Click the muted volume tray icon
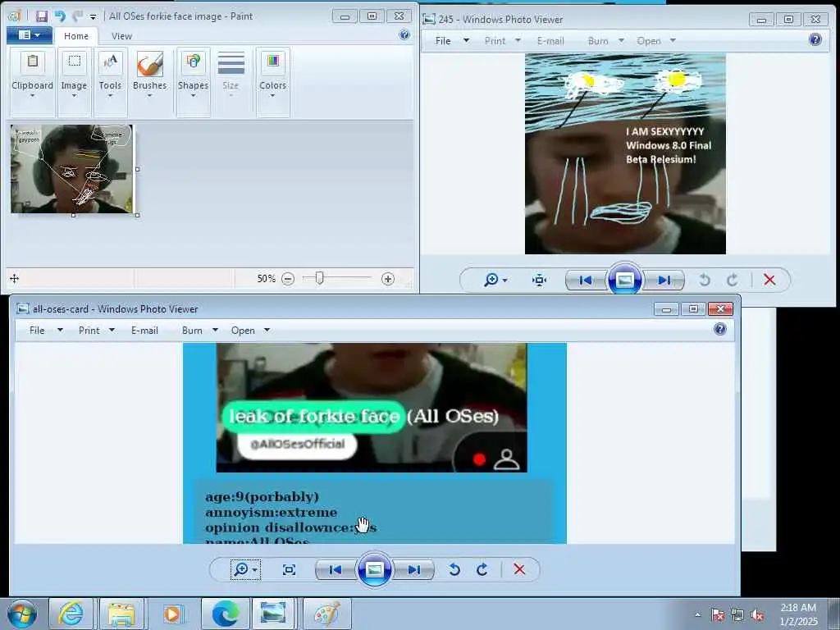Screen dimensions: 840x630 [x=757, y=615]
